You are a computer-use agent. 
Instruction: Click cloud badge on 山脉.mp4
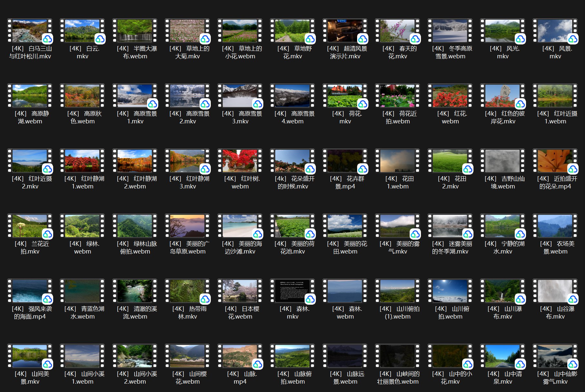258,364
